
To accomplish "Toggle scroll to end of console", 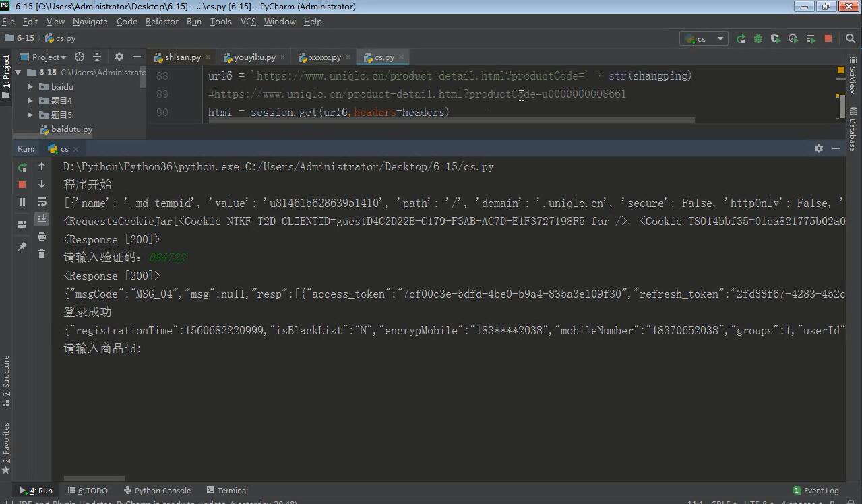I will point(42,219).
